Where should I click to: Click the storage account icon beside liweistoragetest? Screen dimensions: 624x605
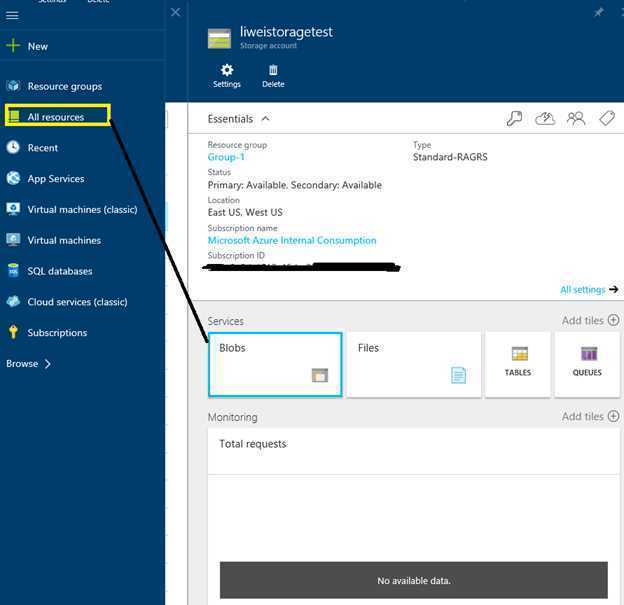click(x=219, y=38)
